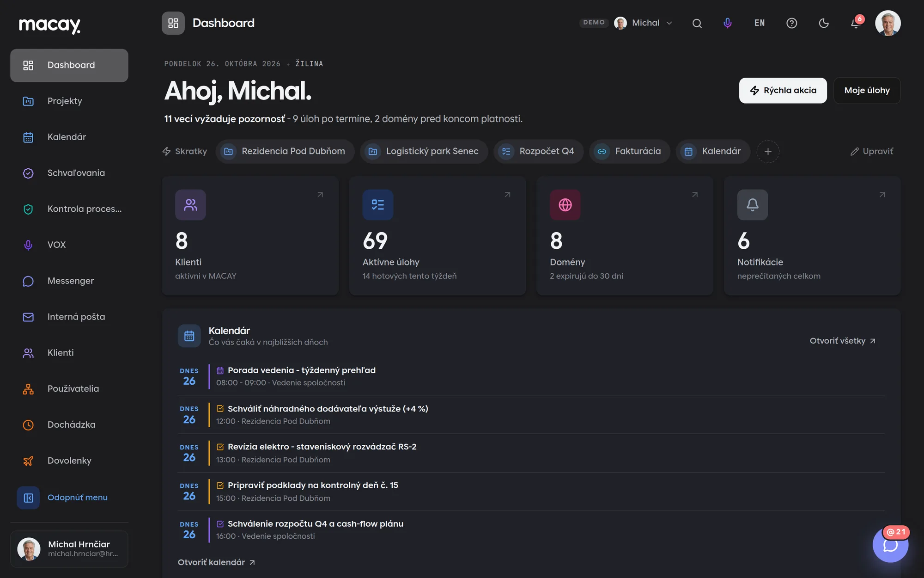Open Kontrola procesov sidebar item
Image resolution: width=924 pixels, height=578 pixels.
(69, 209)
